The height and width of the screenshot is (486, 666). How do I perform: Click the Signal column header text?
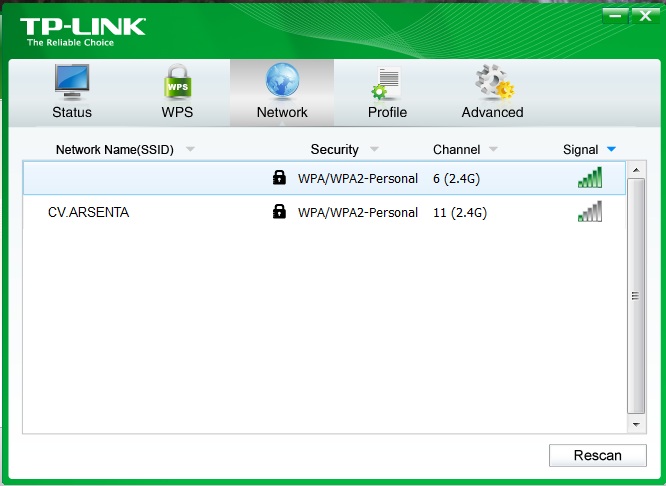(580, 150)
